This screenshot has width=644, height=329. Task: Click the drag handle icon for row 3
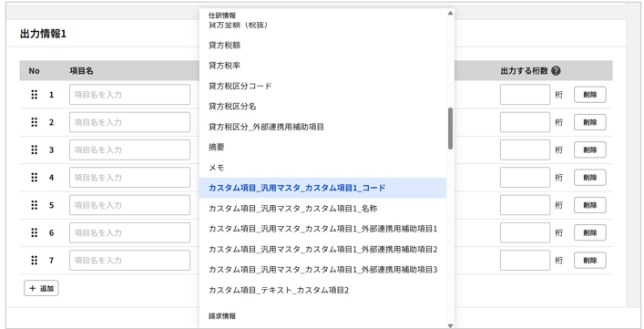pos(34,149)
